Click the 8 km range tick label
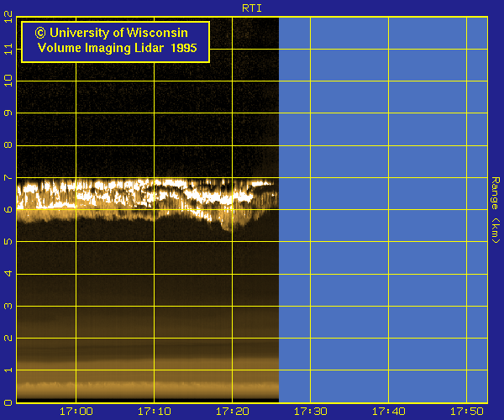The height and width of the screenshot is (420, 504). pos(8,145)
